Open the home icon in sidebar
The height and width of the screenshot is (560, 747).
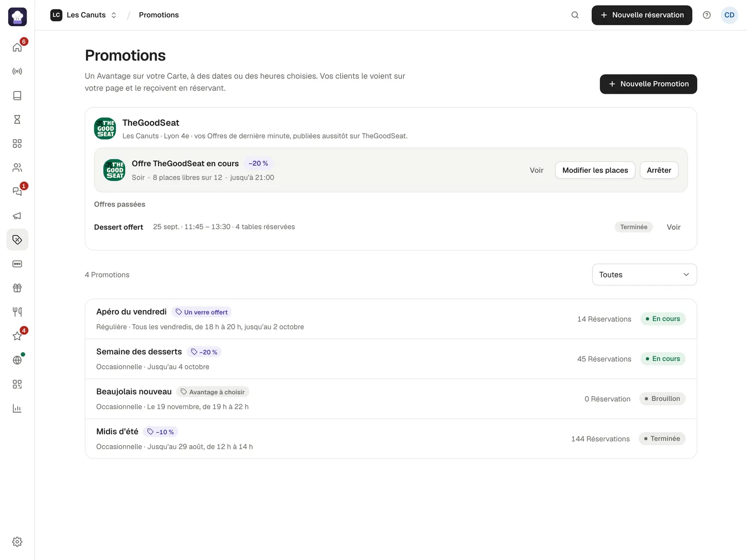tap(17, 47)
